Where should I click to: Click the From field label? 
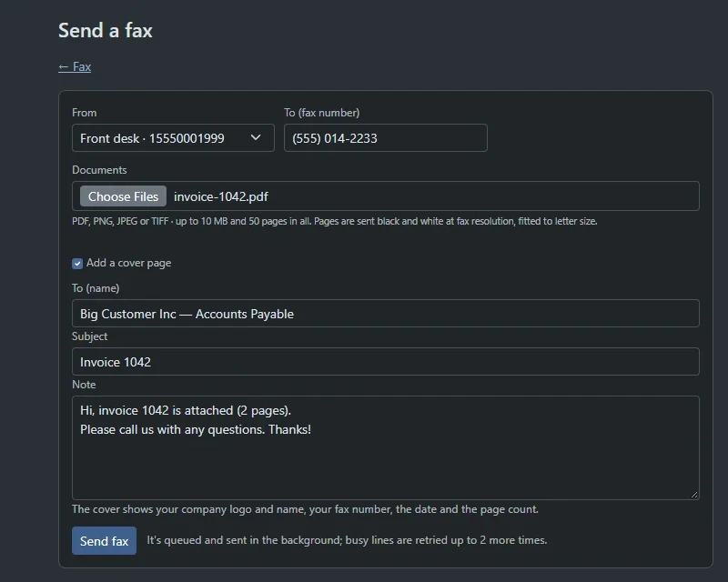[85, 113]
